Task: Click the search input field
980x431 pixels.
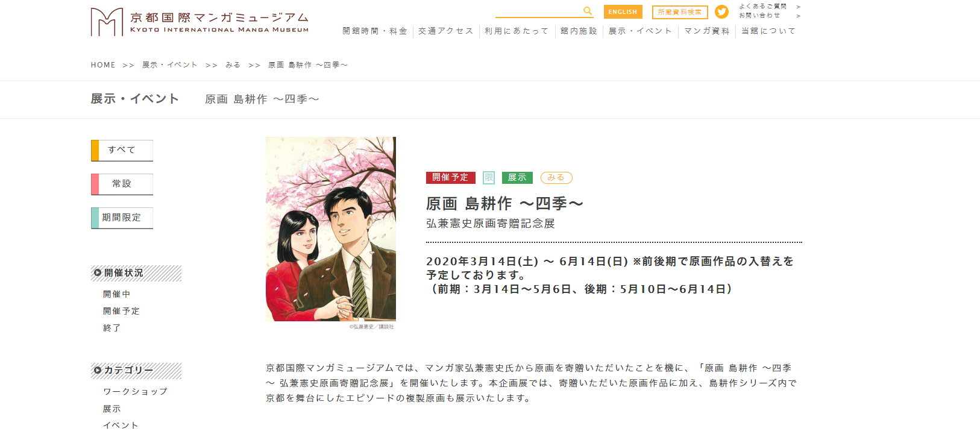Action: (538, 11)
